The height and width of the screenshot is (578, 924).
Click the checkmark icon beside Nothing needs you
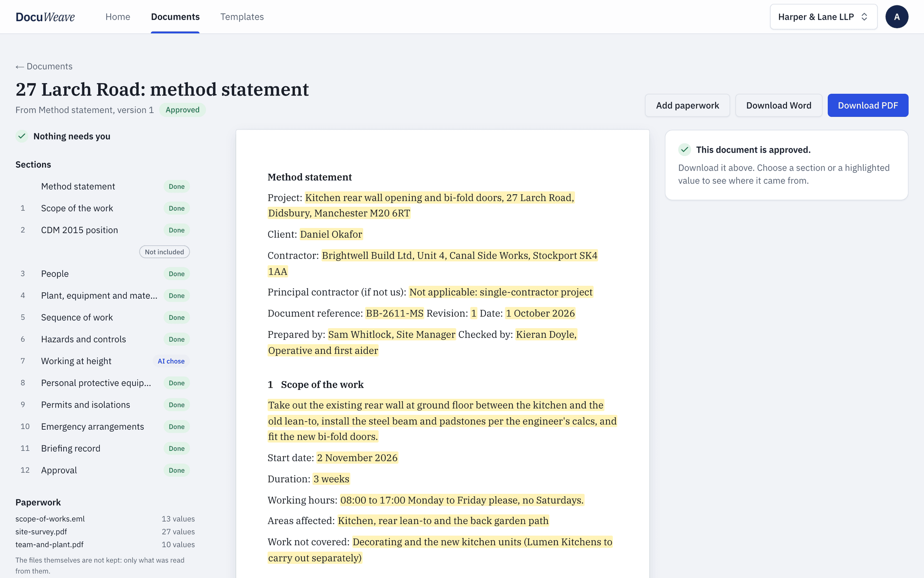pos(22,136)
